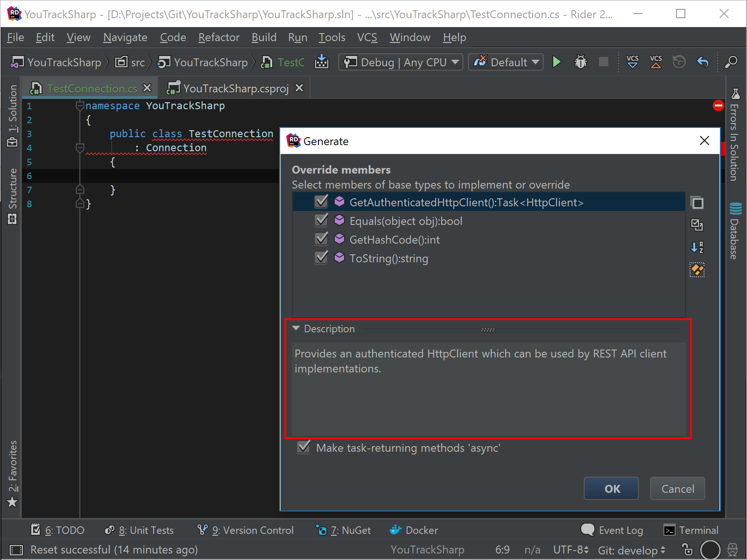Viewport: 747px width, 560px height.
Task: Collapse namespace fold marker on line 1
Action: point(80,106)
